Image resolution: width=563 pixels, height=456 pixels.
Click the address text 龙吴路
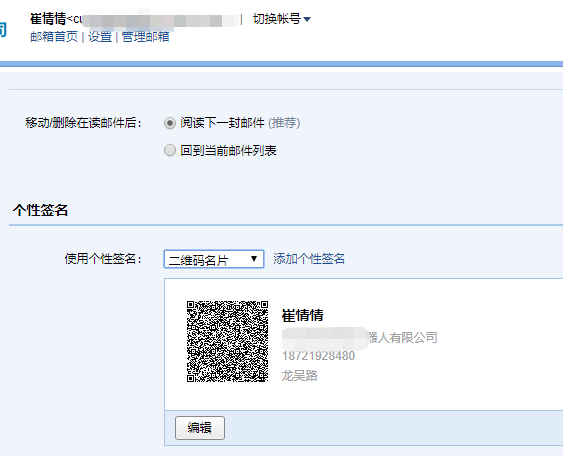pos(299,376)
